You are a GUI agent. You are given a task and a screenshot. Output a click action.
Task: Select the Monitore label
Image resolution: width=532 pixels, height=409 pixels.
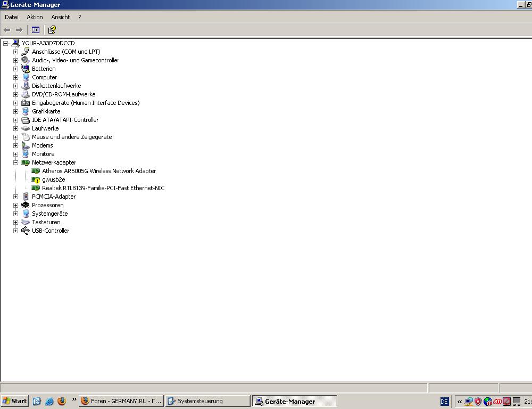pos(43,154)
